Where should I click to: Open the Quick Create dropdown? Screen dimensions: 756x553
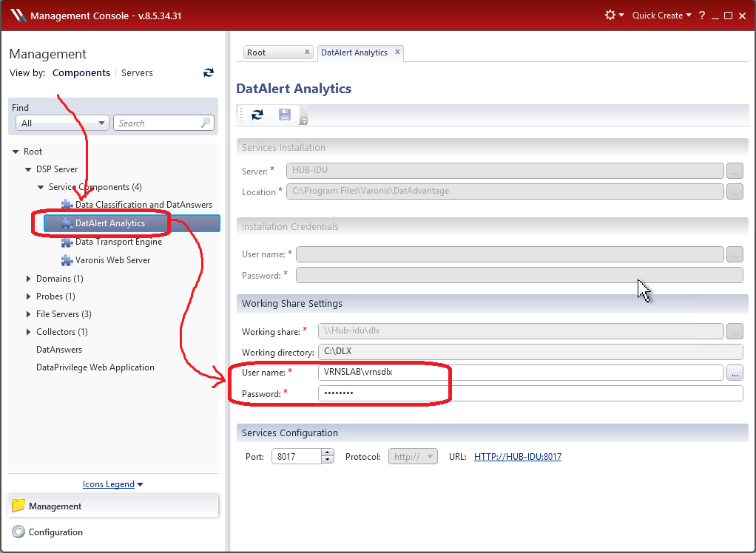pos(661,16)
